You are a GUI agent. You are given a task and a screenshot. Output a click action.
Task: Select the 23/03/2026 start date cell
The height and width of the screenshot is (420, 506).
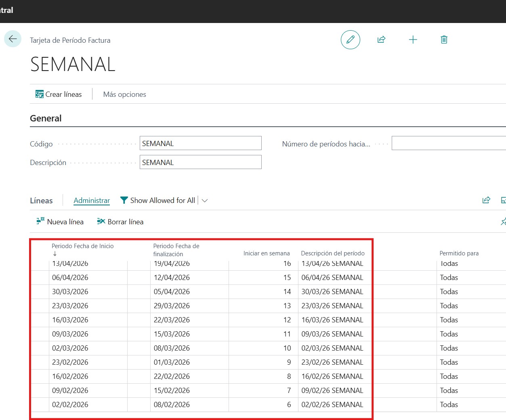[x=70, y=306]
